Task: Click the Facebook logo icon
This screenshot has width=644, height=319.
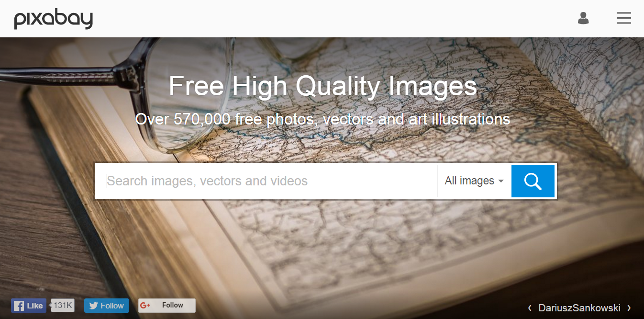Action: tap(19, 306)
